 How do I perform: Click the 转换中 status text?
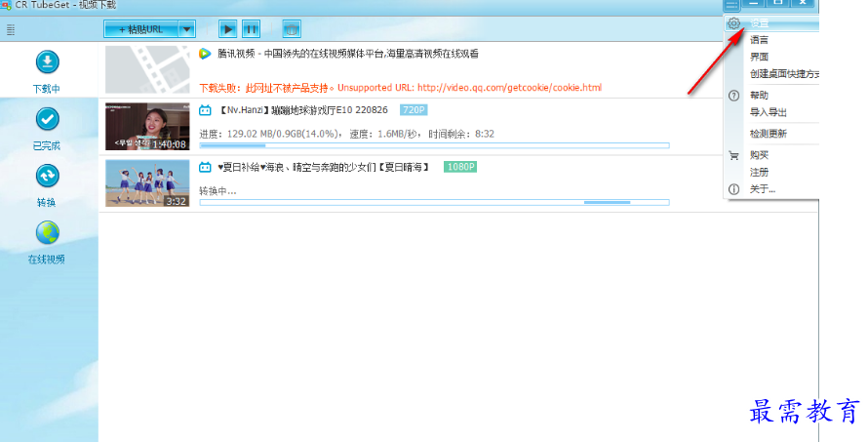click(217, 191)
